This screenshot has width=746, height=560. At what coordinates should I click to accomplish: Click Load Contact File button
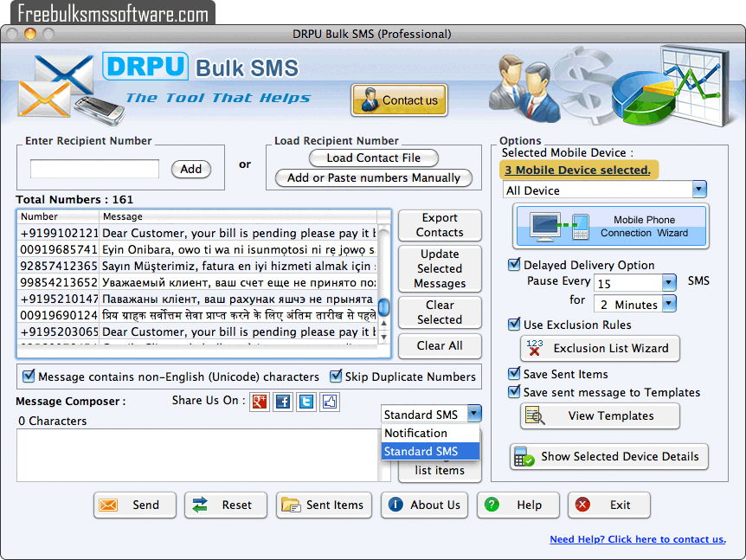(374, 158)
